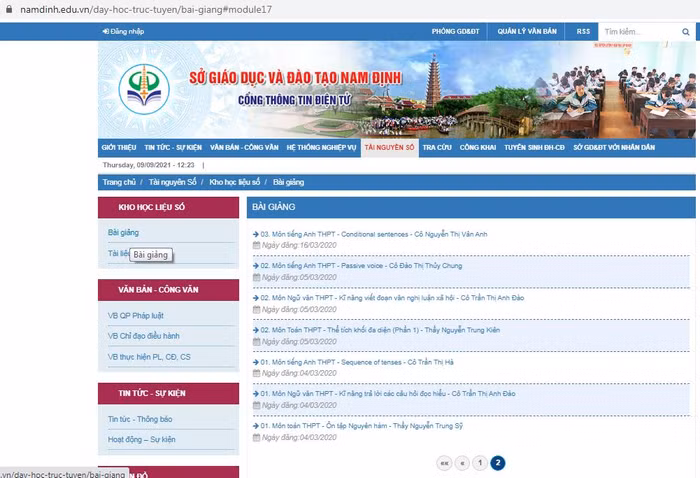Click arrow icon beside Passive voice lesson
This screenshot has height=478, width=700.
tap(256, 267)
